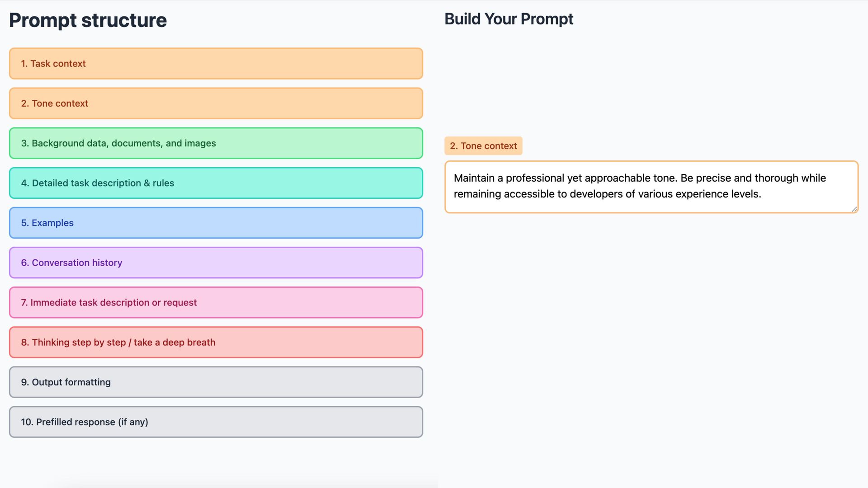Place cursor after 'experience levels.' in textarea
This screenshot has width=868, height=488.
click(x=762, y=194)
